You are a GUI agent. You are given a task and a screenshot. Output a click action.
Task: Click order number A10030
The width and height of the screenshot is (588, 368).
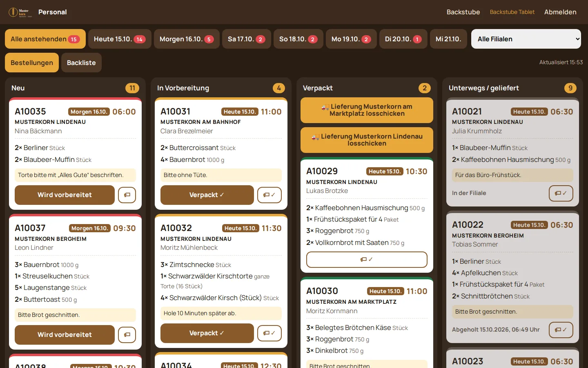pos(322,291)
